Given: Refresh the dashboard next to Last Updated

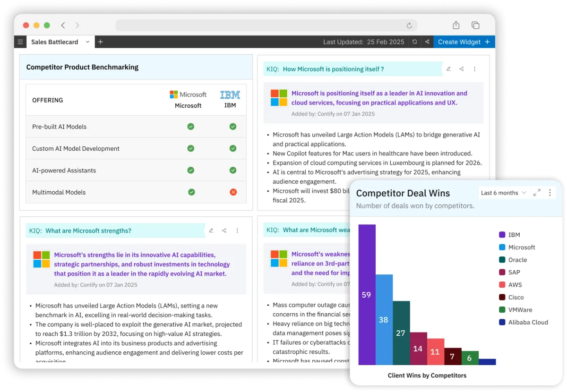Looking at the screenshot, I should point(414,42).
